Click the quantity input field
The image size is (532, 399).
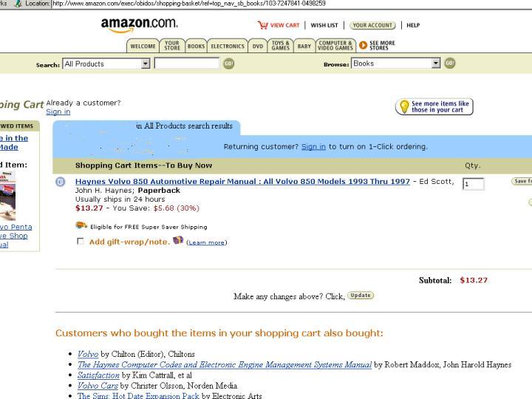click(474, 184)
